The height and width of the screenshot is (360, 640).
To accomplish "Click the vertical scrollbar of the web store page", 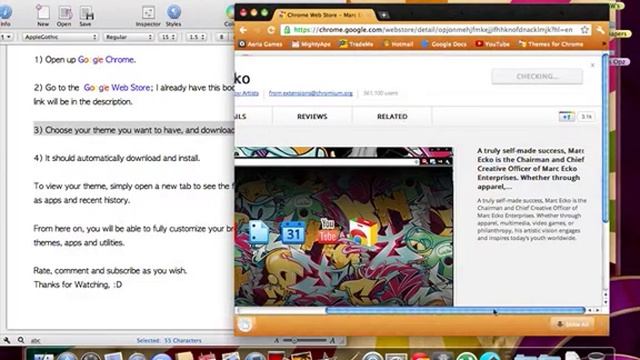I will coord(605,139).
